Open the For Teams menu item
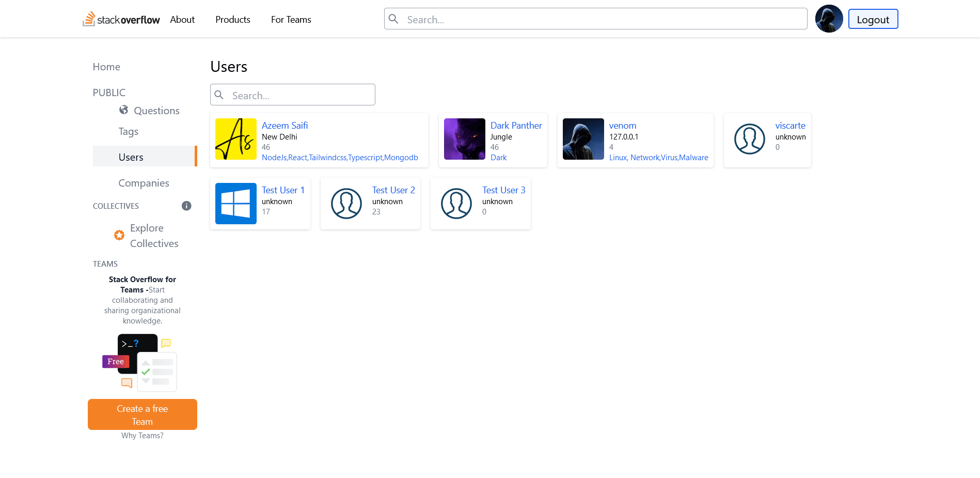This screenshot has height=478, width=980. coord(291,19)
